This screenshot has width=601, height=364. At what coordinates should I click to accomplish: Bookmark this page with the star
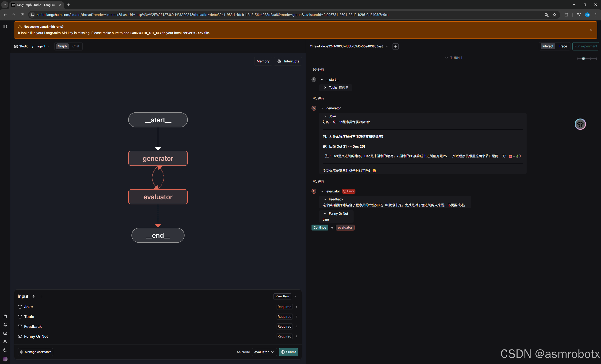(x=555, y=15)
